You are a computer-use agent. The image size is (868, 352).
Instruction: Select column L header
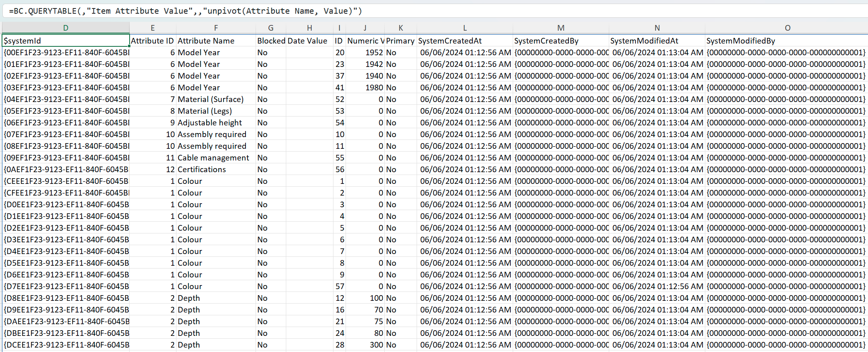coord(465,28)
